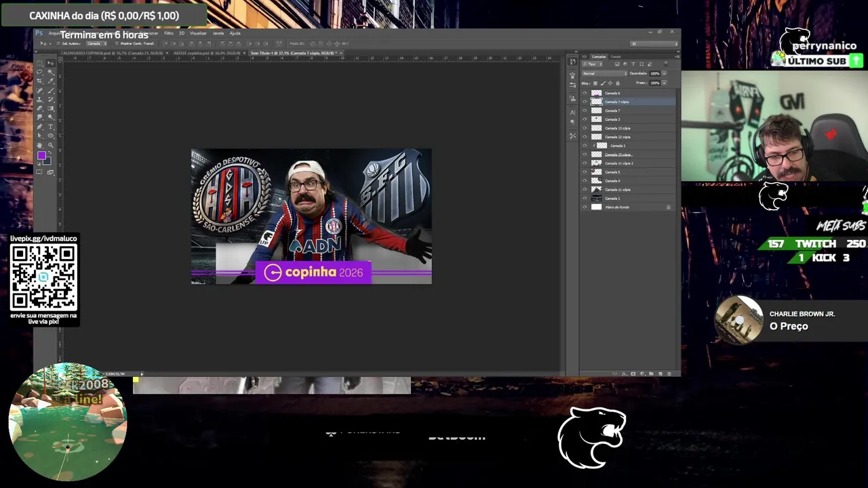
Task: Select the Eraser tool
Action: pyautogui.click(x=39, y=108)
